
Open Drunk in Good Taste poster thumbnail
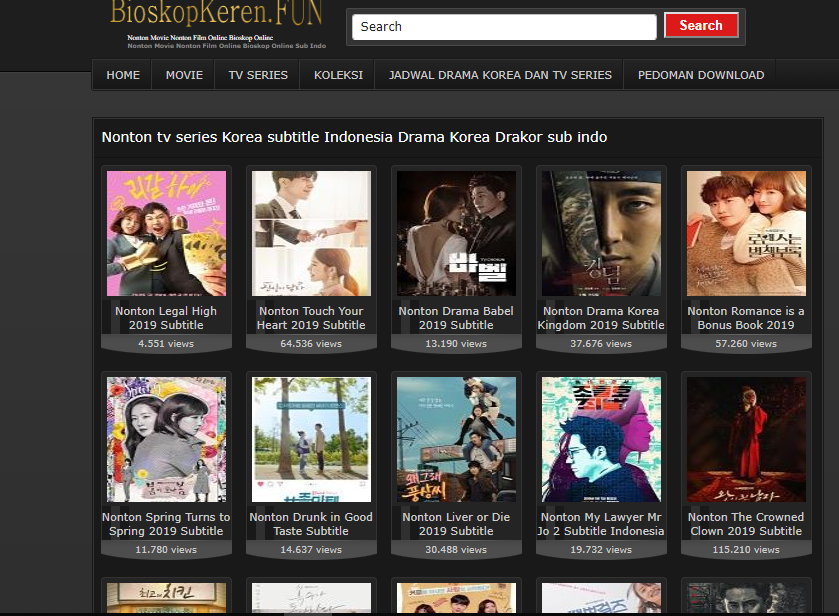(311, 439)
